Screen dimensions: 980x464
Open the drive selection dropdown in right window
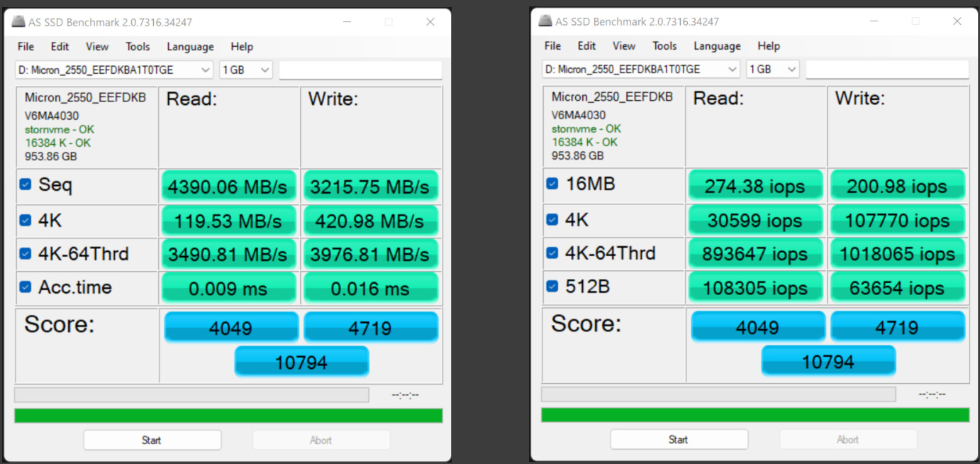point(733,69)
